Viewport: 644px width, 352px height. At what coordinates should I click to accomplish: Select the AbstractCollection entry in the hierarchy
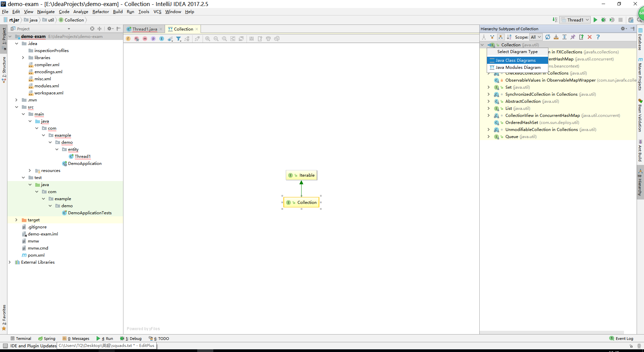pos(523,101)
